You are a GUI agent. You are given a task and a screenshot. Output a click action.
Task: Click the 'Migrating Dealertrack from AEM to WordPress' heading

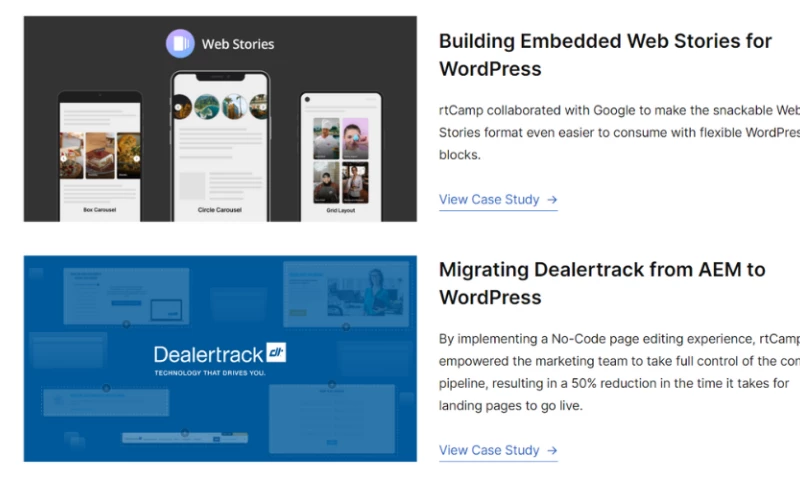(601, 283)
